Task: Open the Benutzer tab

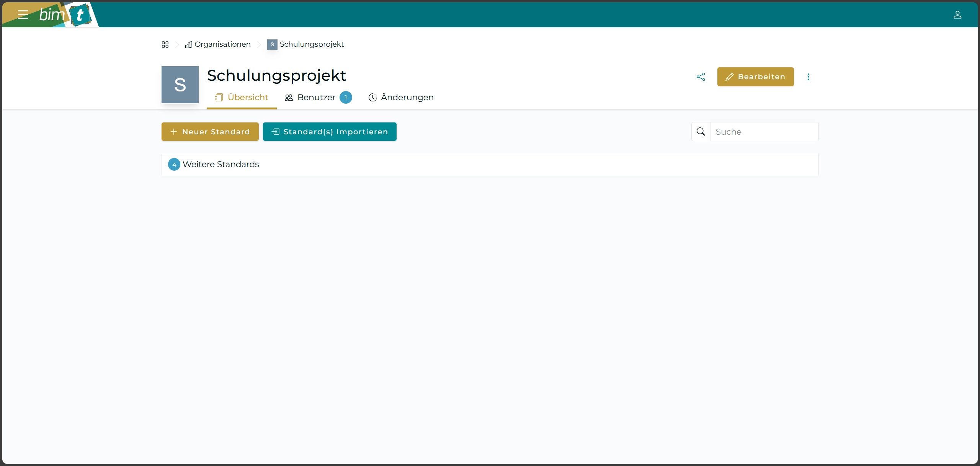Action: point(311,98)
